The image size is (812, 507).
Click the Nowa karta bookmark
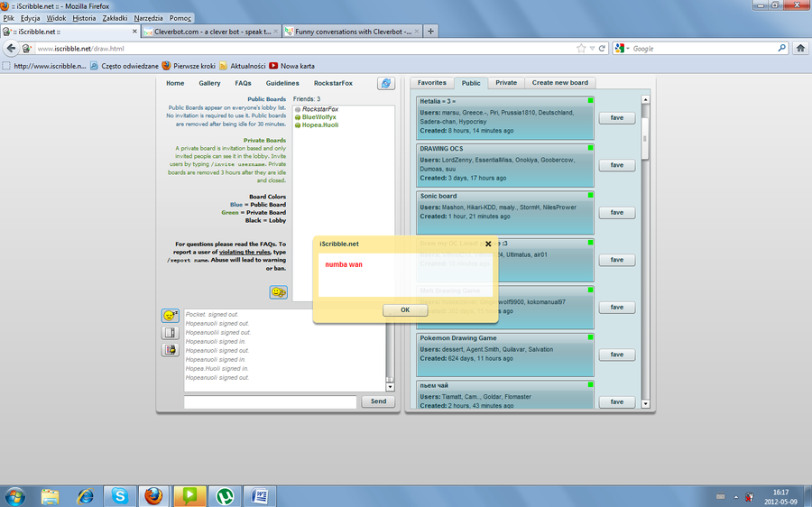coord(291,66)
